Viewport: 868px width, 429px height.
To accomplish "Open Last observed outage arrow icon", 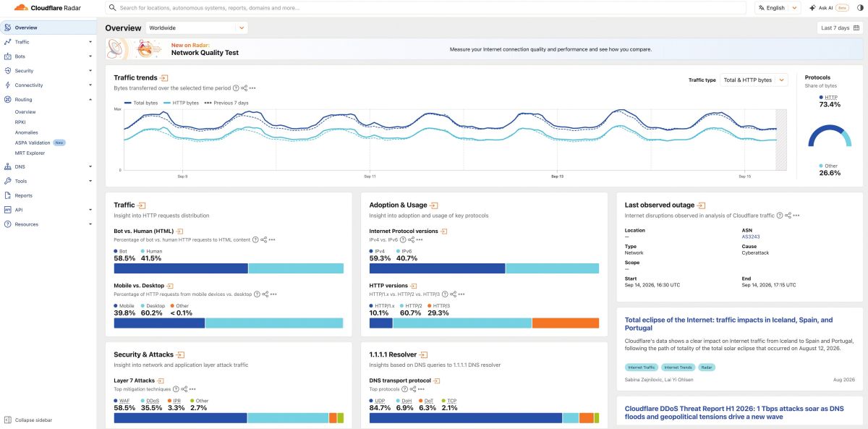I will click(x=701, y=205).
